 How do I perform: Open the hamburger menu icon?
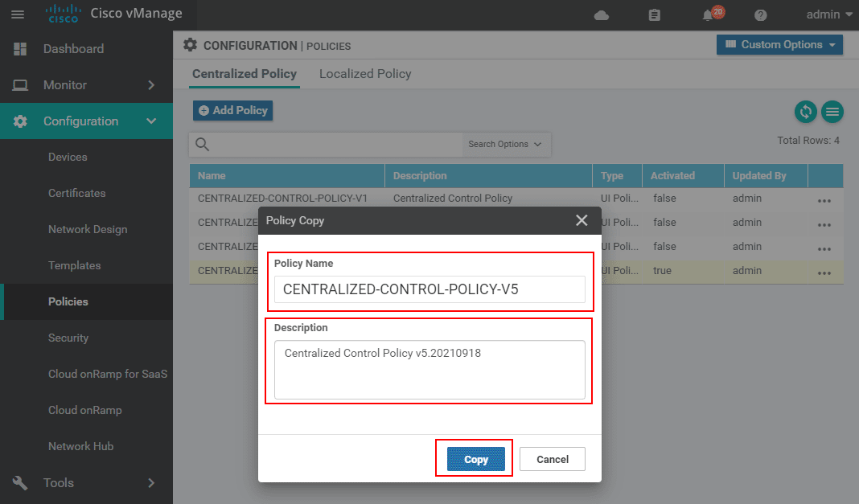click(18, 14)
